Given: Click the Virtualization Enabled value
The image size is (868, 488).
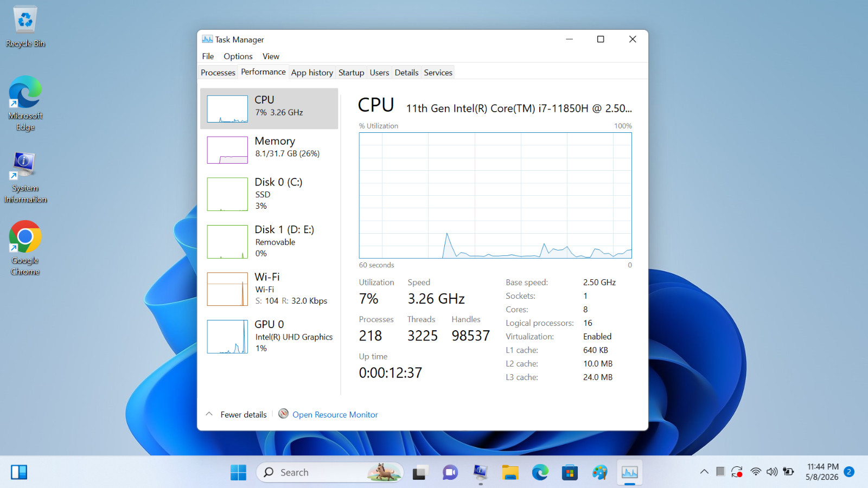Looking at the screenshot, I should click(597, 337).
